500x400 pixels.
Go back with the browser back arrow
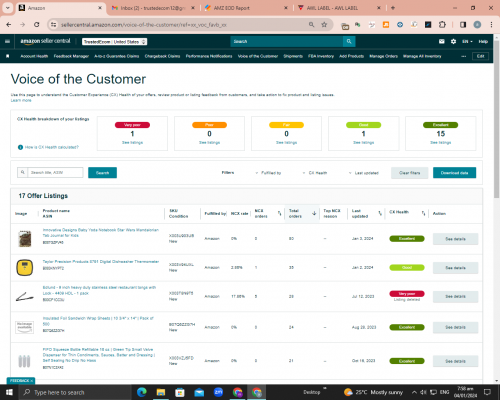coord(9,24)
